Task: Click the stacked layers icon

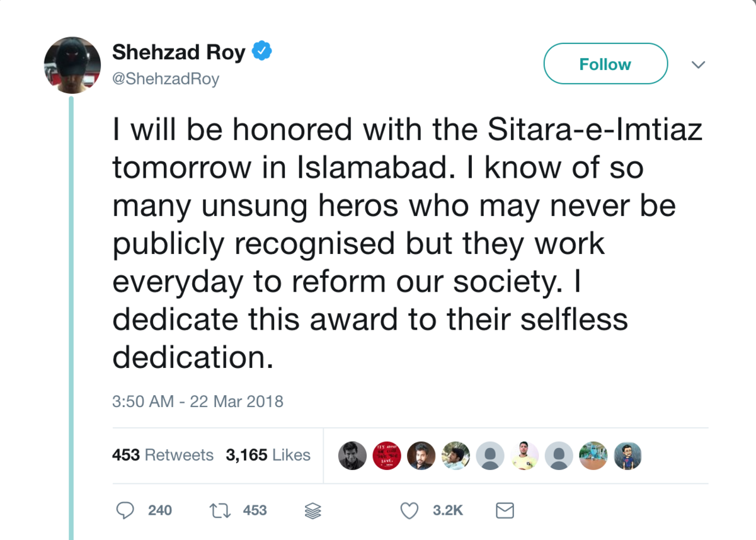Action: click(x=313, y=510)
